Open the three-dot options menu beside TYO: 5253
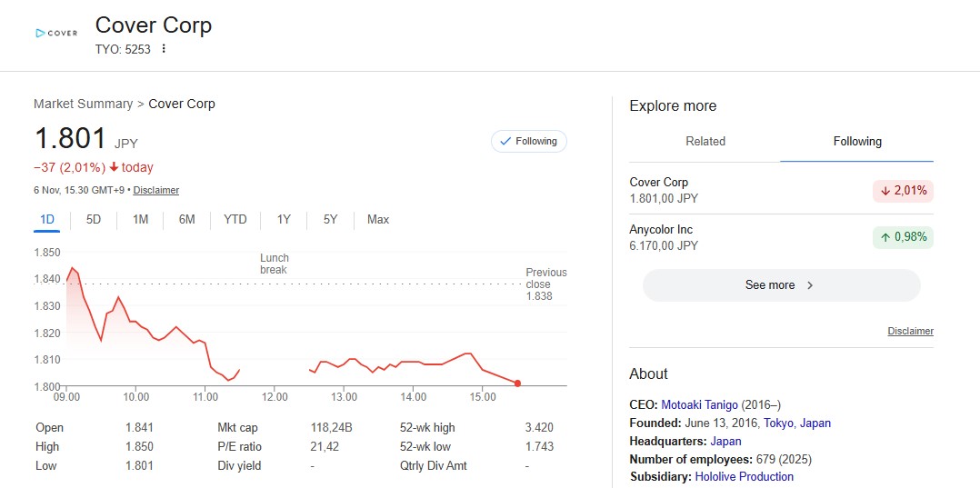 coord(164,49)
